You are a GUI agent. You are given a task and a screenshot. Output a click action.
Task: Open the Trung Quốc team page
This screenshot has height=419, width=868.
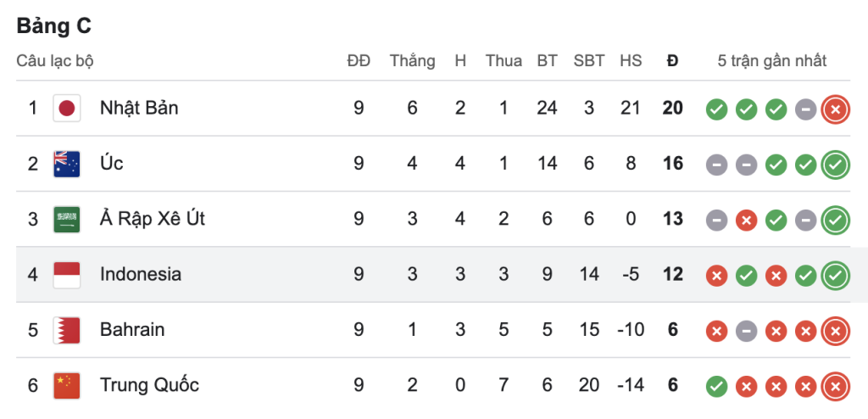coord(149,385)
